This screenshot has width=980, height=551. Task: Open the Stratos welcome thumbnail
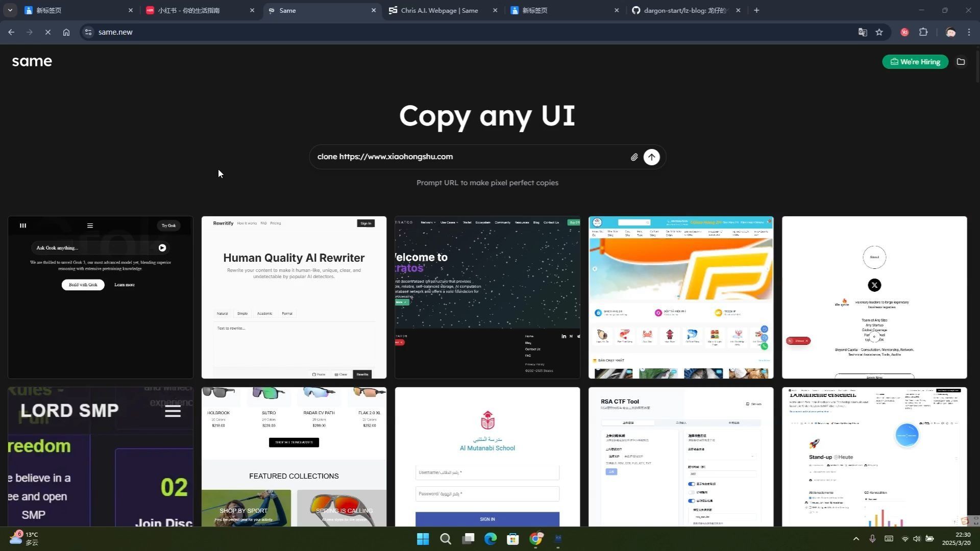pyautogui.click(x=487, y=297)
